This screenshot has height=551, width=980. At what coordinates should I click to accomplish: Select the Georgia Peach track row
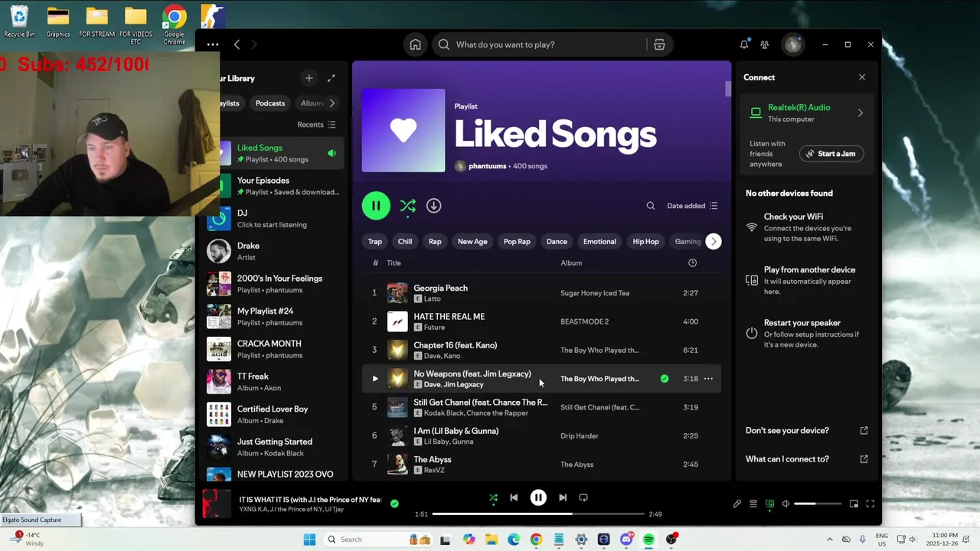click(x=541, y=293)
